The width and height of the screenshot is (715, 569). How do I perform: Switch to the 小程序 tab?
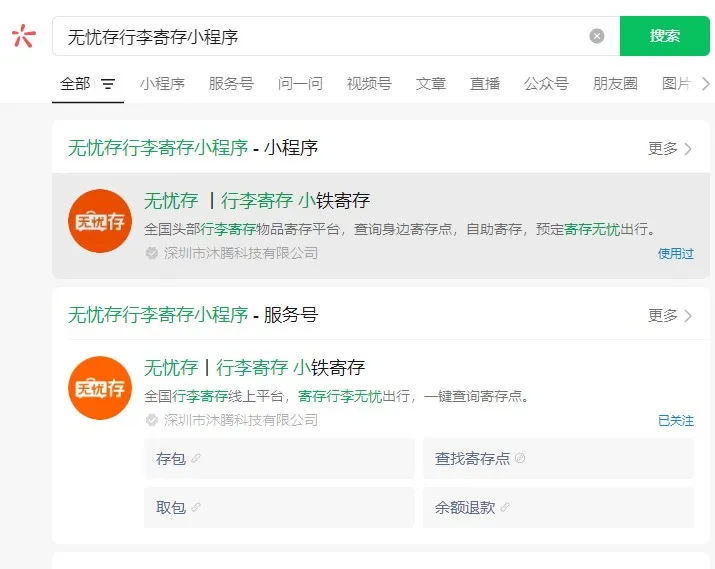tap(162, 84)
